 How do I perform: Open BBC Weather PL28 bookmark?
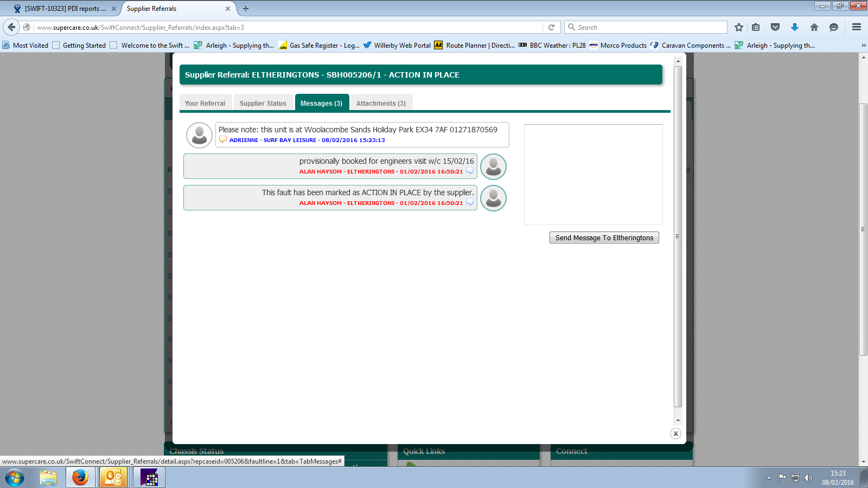[x=552, y=46]
